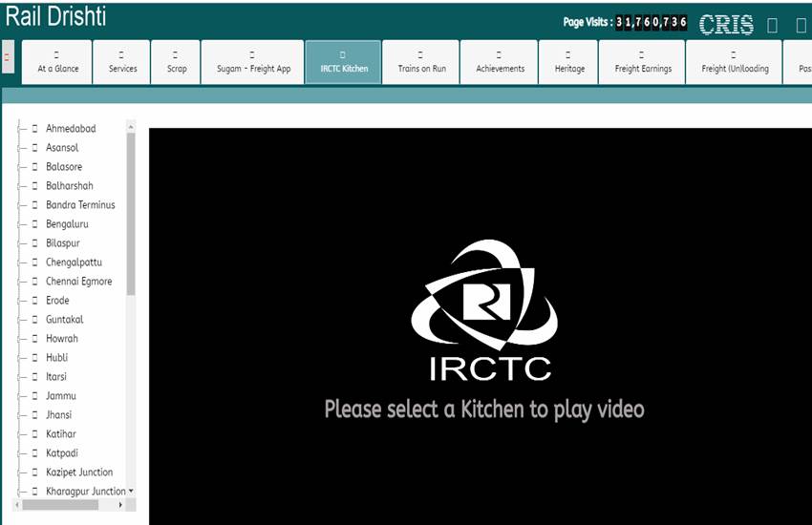Screen dimensions: 812x525
Task: Choose Kazipet Junction kitchen
Action: pos(79,472)
